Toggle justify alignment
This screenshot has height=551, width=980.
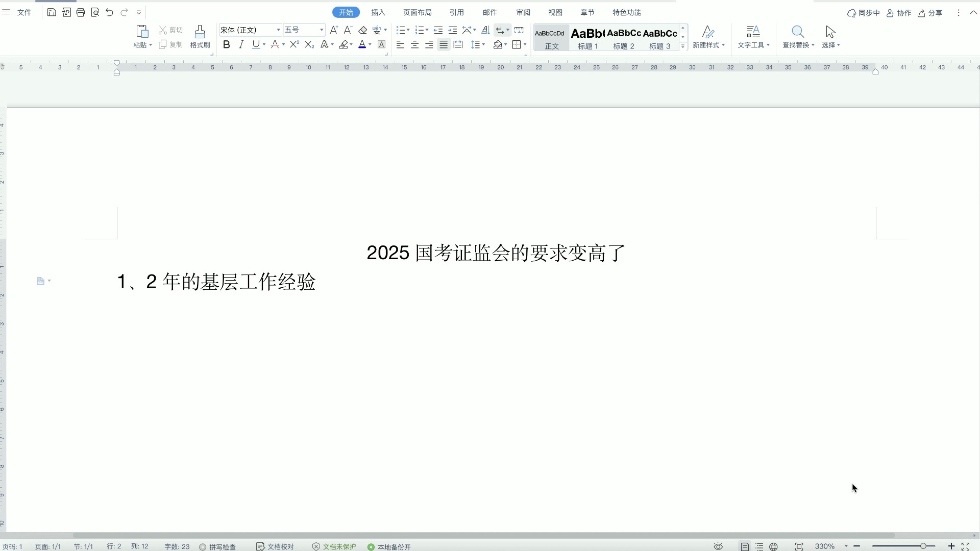[444, 44]
